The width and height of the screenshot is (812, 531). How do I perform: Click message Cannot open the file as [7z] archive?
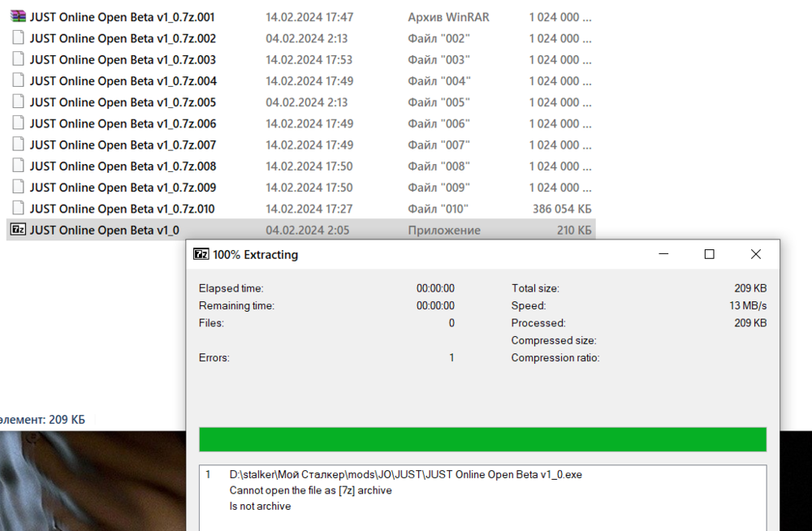tap(311, 490)
